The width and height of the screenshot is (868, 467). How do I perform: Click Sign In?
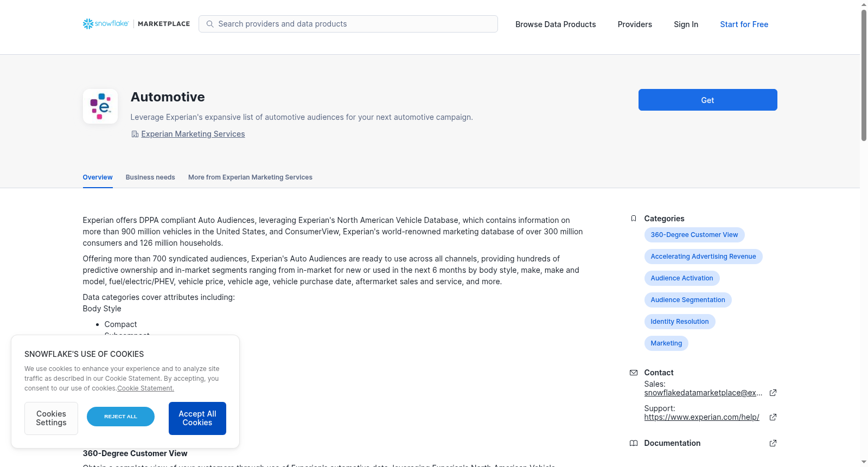click(686, 24)
